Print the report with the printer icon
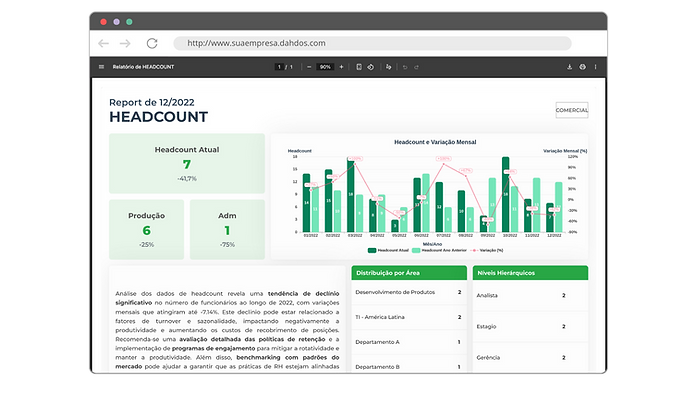The height and width of the screenshot is (394, 695). point(582,67)
